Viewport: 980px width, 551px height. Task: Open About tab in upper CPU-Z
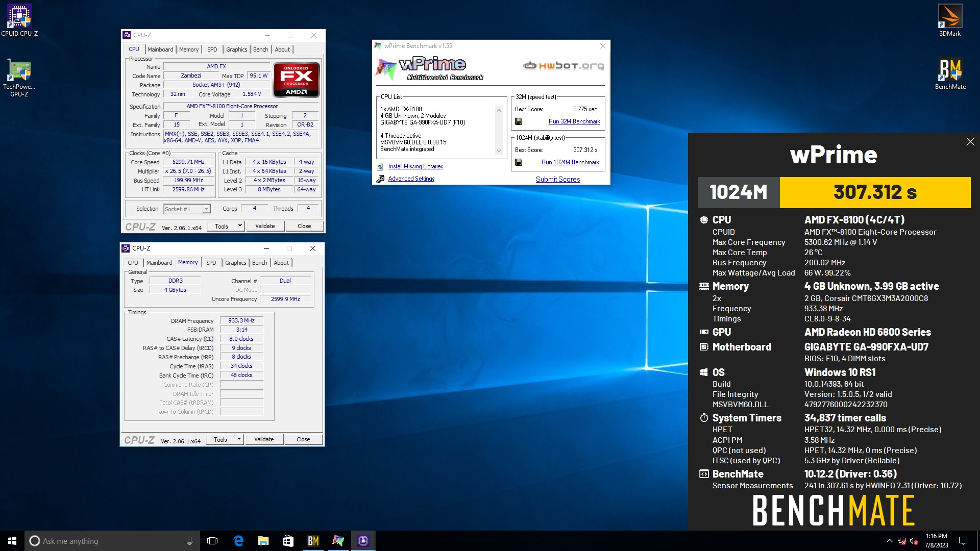(x=282, y=49)
